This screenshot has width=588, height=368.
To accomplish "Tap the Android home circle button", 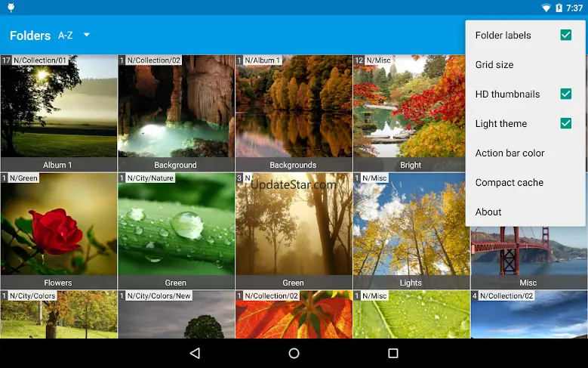I will tap(294, 353).
